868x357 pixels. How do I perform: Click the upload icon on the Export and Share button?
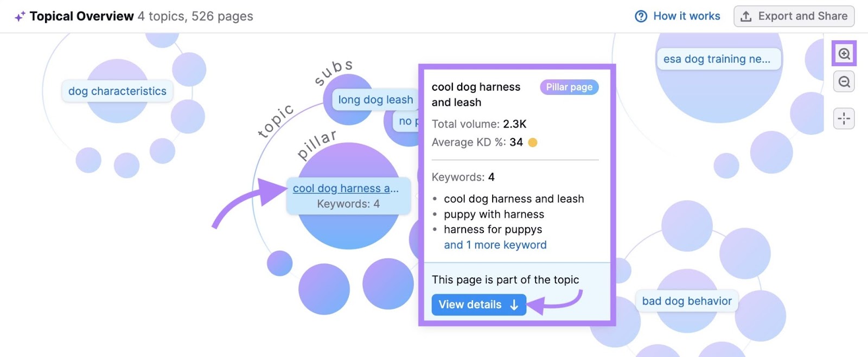(746, 16)
